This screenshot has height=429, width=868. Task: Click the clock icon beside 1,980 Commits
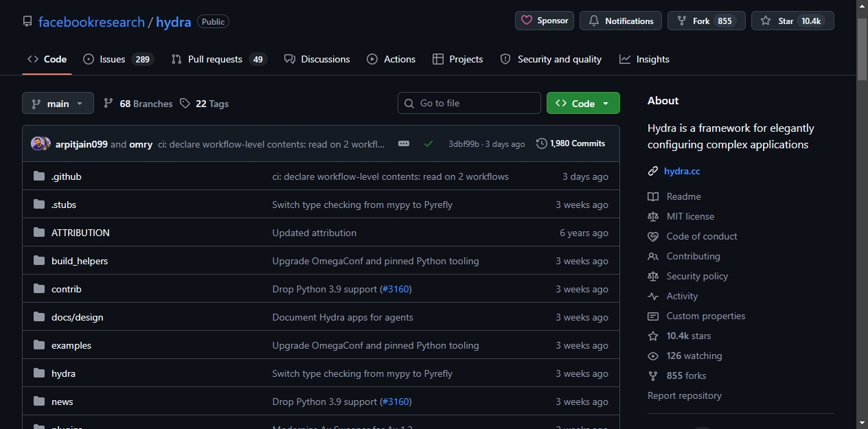[542, 143]
